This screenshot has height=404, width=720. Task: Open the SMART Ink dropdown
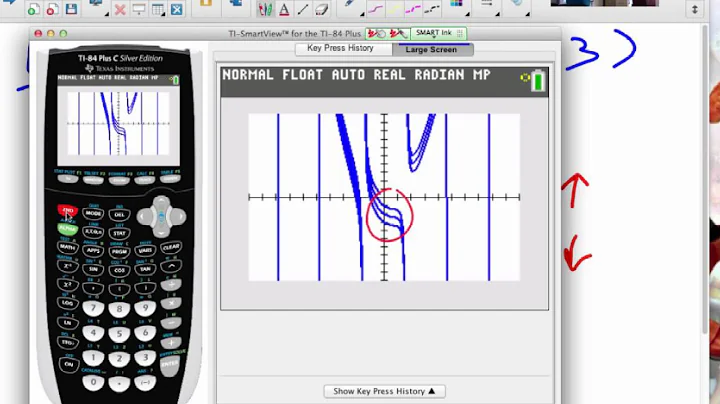point(434,33)
